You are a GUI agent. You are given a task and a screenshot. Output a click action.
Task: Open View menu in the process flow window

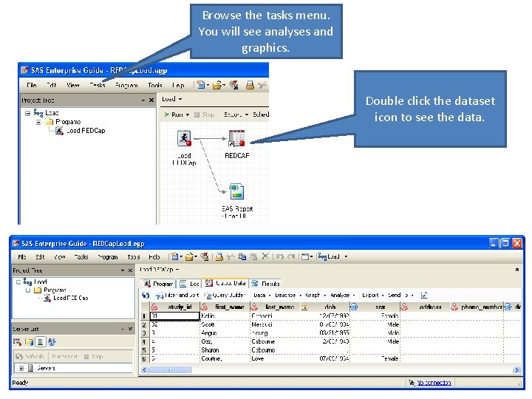[73, 85]
